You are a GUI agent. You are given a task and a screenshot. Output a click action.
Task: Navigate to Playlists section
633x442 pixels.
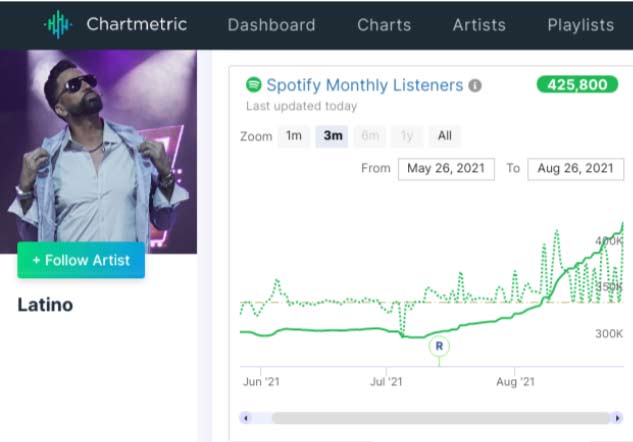(580, 25)
